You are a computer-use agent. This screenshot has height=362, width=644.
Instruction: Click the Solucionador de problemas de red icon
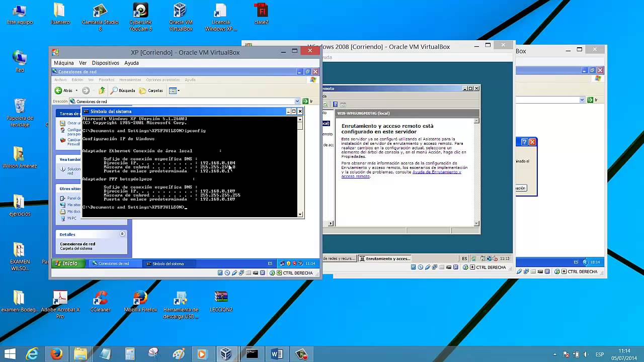[x=62, y=169]
